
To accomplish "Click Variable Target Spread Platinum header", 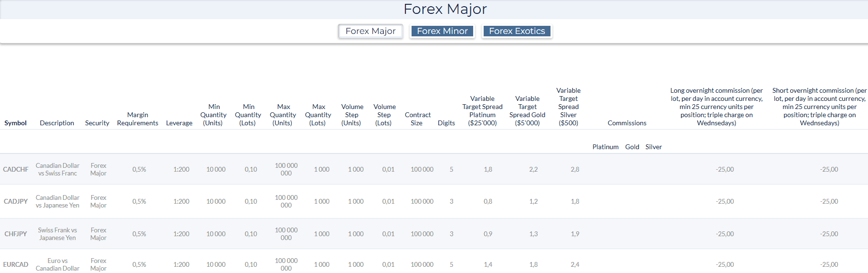I will [x=482, y=111].
